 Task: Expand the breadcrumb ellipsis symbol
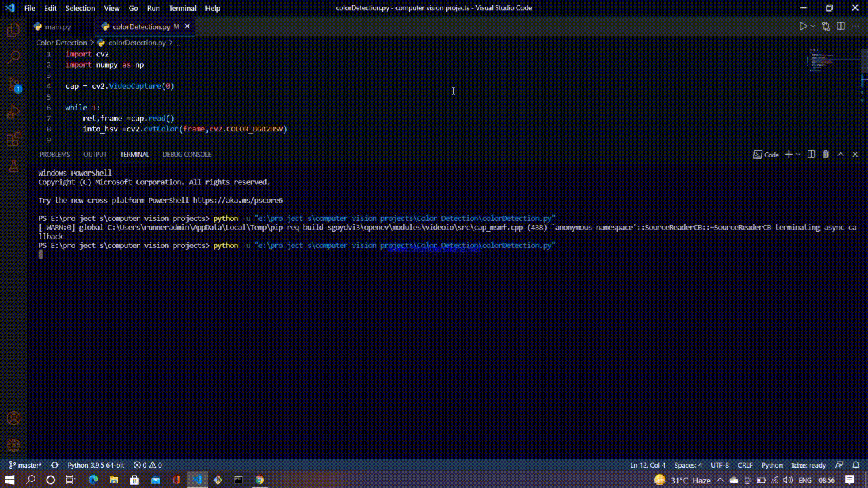[178, 43]
